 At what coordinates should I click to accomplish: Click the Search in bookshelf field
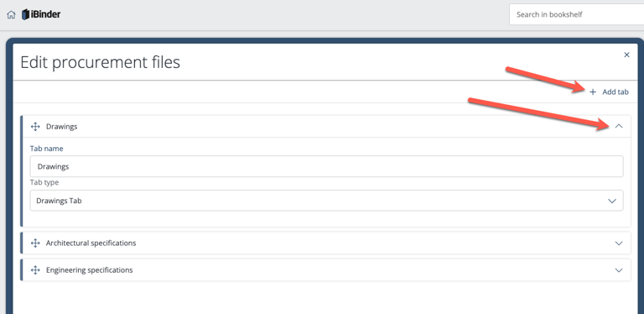576,15
